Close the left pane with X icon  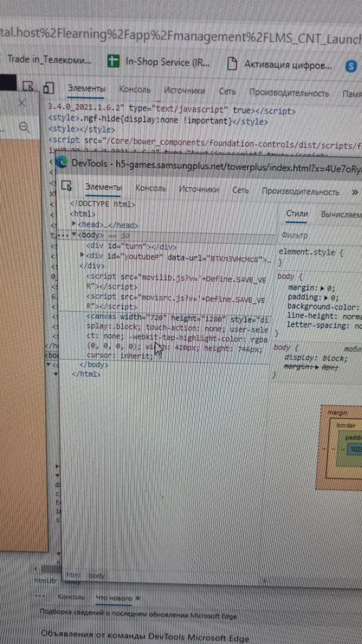pyautogui.click(x=22, y=103)
